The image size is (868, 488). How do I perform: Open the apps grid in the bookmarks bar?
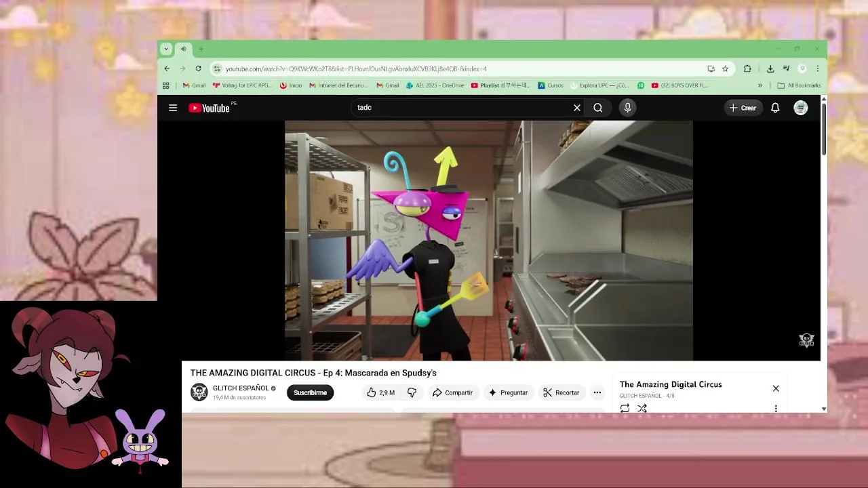tap(165, 85)
